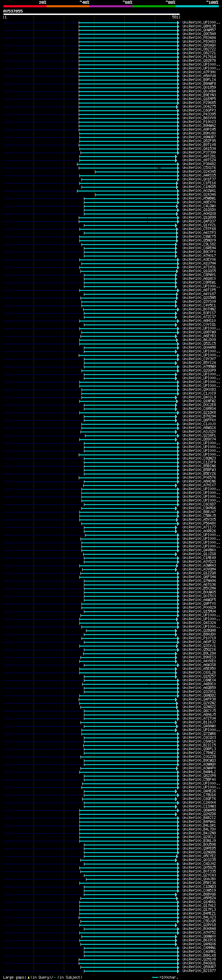The image size is (222, 980).
Task: Select hit UniRef100_P83484
Action: click(x=199, y=38)
